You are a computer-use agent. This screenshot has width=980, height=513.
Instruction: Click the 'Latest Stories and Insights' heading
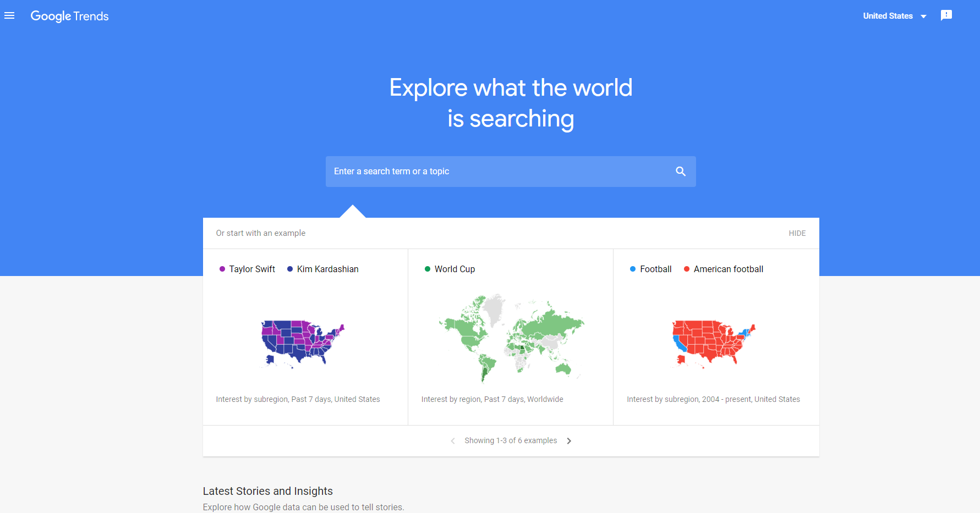tap(268, 491)
